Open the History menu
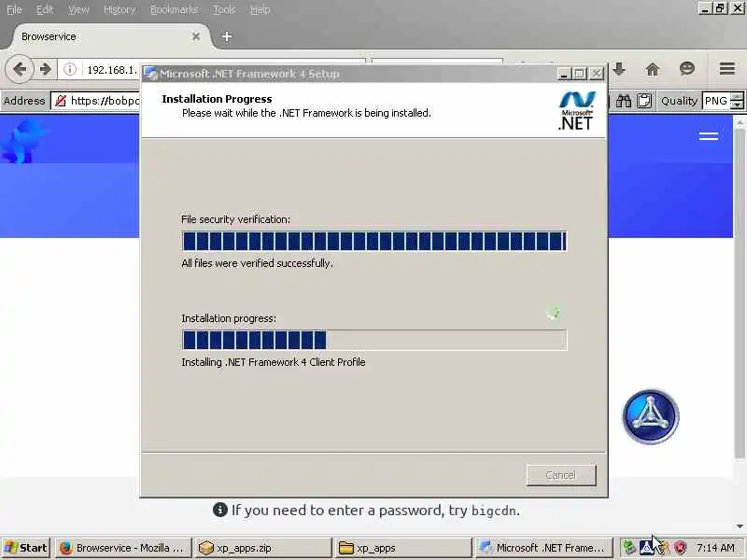The height and width of the screenshot is (560, 747). (120, 9)
